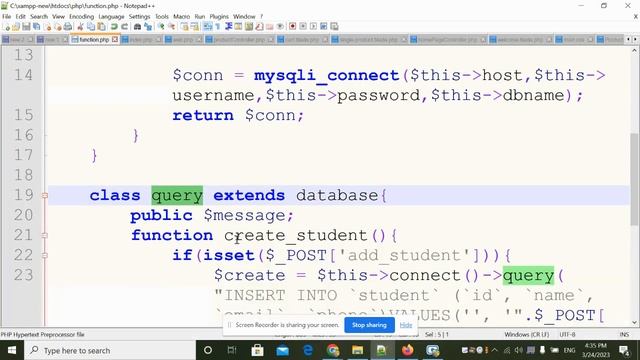Click the Save All toolbar icon
640x360 pixels.
coord(36,27)
